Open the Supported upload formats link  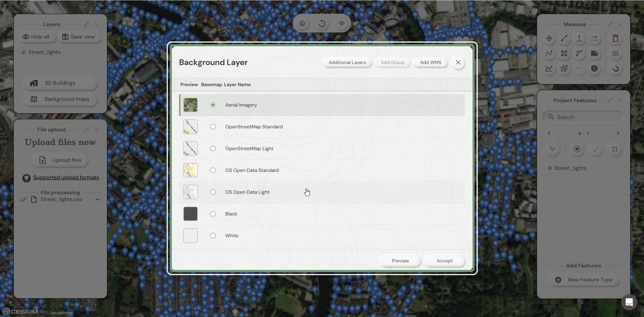coord(66,177)
